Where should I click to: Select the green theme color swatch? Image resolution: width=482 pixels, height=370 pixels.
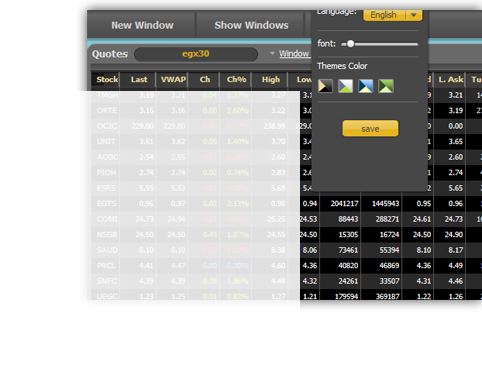[x=386, y=86]
